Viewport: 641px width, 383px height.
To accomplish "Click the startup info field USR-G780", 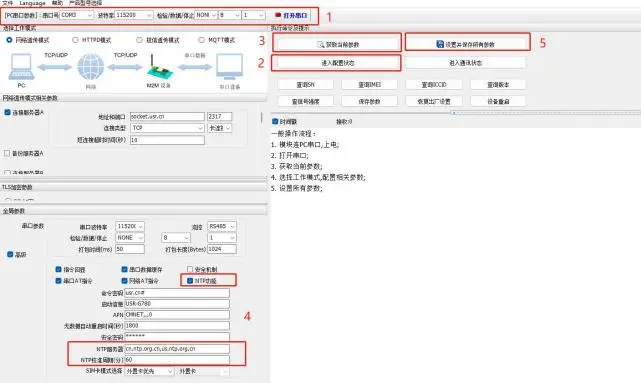I will [177, 304].
